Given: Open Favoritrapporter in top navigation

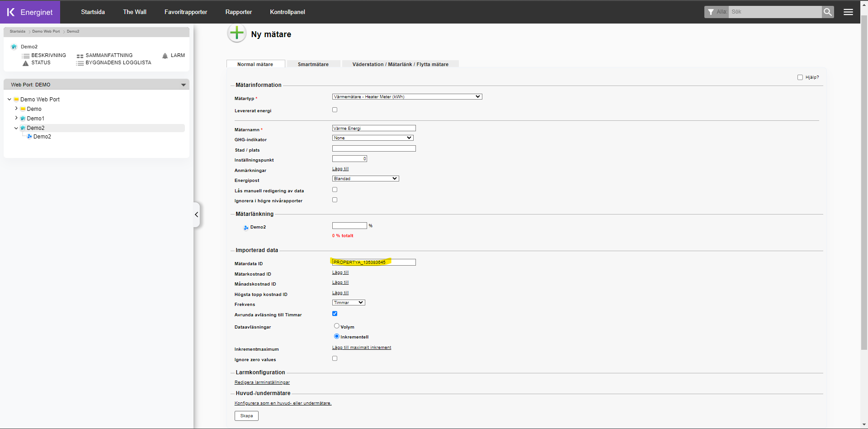Looking at the screenshot, I should click(186, 12).
